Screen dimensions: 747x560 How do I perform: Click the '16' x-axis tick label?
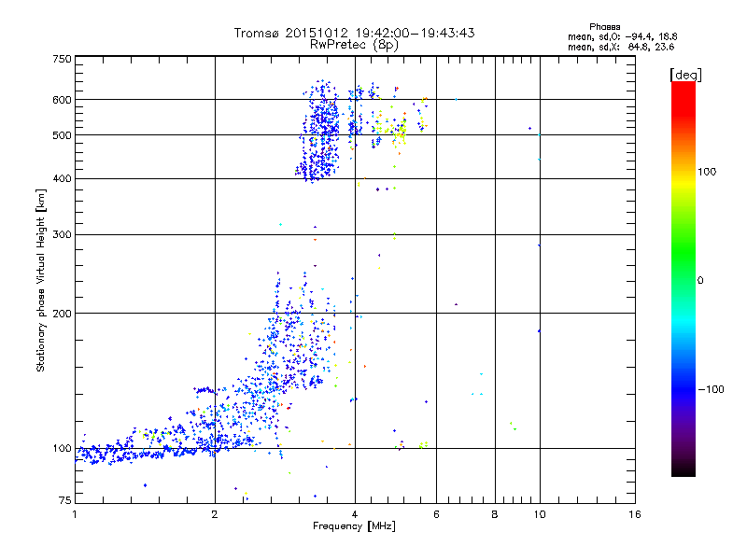tap(635, 514)
